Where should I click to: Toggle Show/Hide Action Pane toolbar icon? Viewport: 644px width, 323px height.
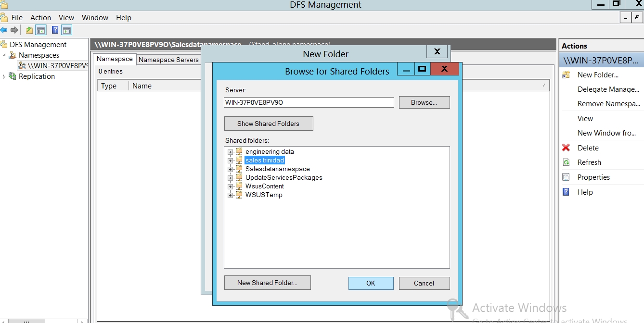(67, 30)
